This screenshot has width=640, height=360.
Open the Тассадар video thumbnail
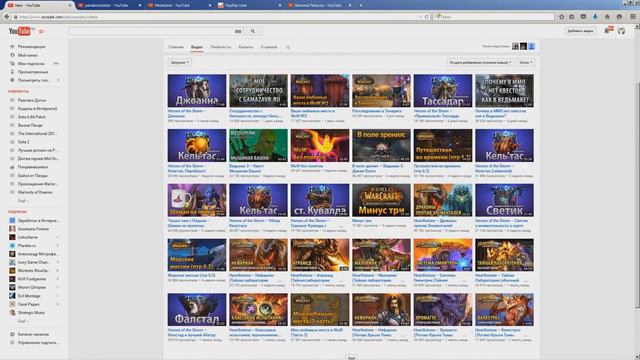[443, 91]
